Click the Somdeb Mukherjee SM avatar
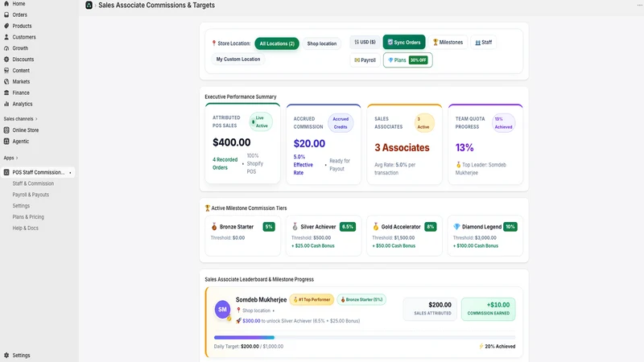Screen dimensions: 644x362 [x=222, y=310]
